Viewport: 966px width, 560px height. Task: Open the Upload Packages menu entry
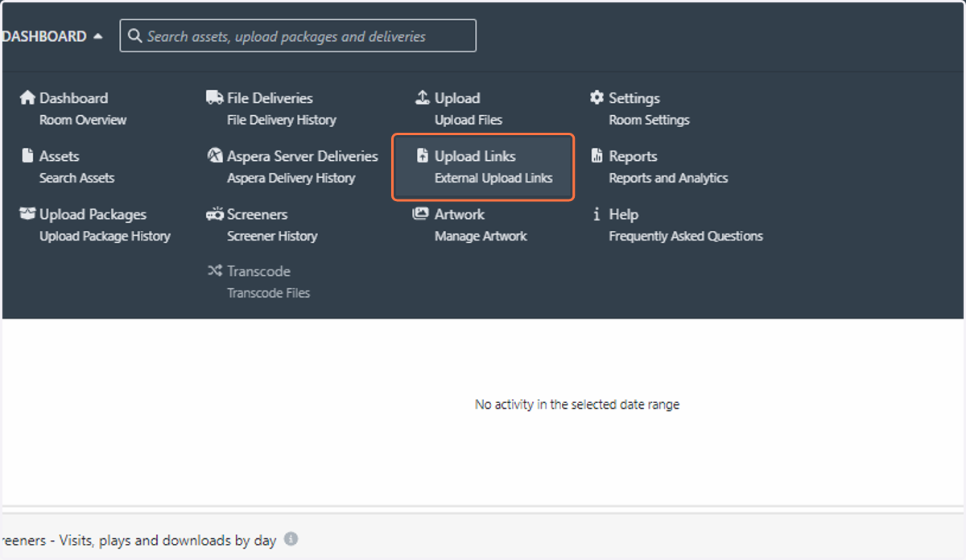pyautogui.click(x=93, y=214)
